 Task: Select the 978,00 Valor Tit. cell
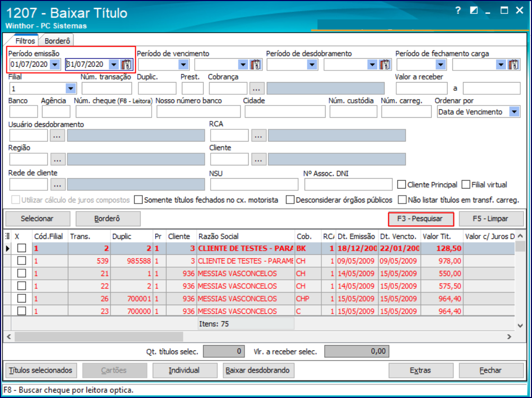coord(442,261)
